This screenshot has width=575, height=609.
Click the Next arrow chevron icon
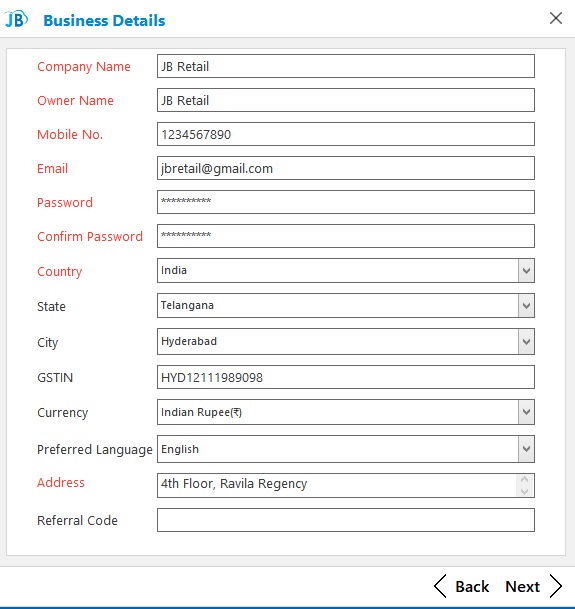point(556,586)
